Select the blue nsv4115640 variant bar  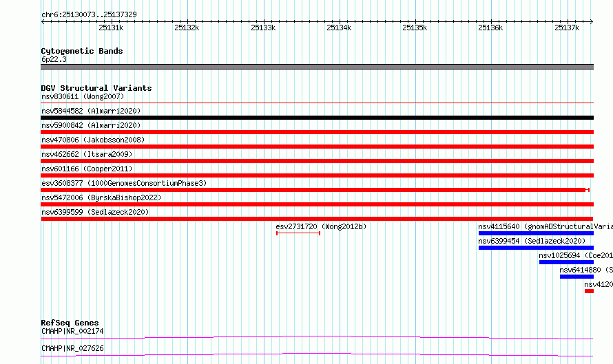click(536, 233)
